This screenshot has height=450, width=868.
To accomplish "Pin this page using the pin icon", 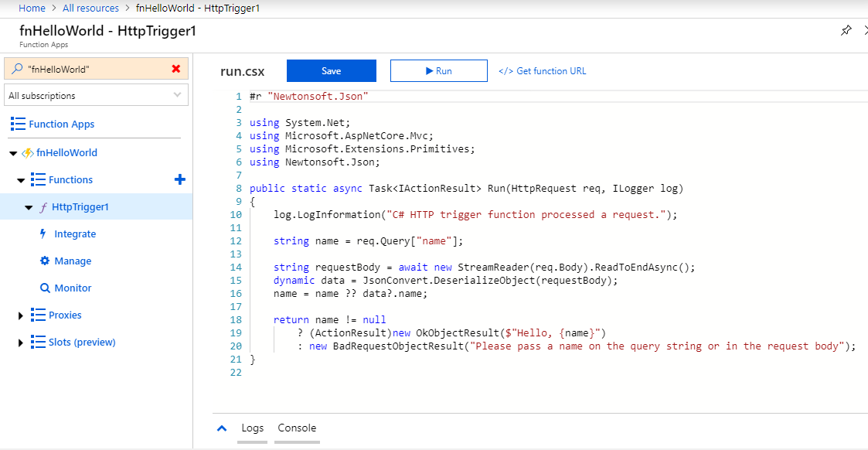I will click(x=846, y=30).
